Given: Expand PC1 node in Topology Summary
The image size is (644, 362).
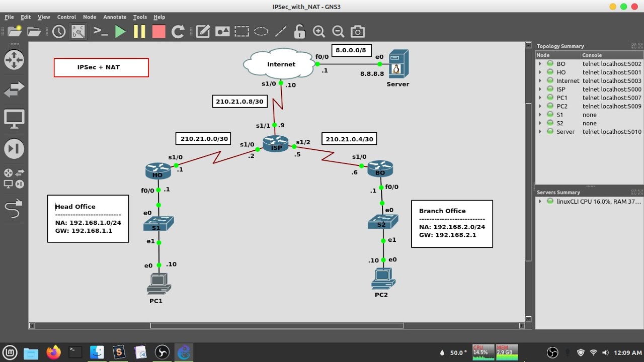Looking at the screenshot, I should coord(540,98).
